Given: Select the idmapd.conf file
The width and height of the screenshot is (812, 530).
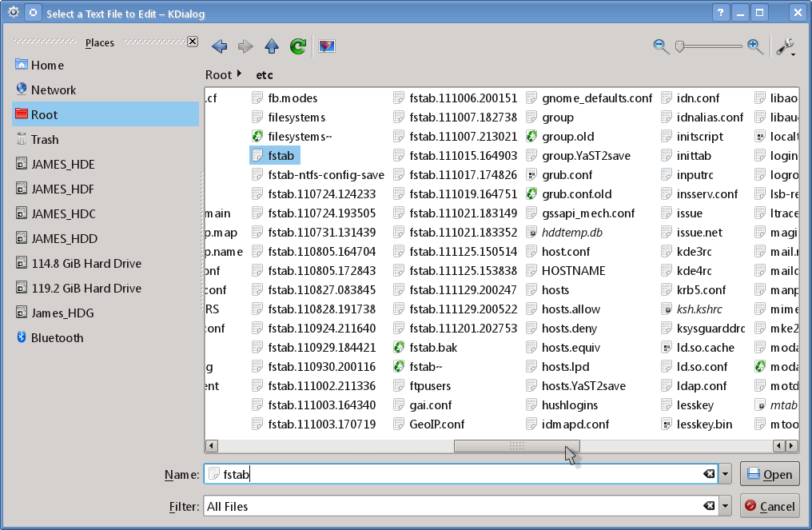Looking at the screenshot, I should 567,424.
